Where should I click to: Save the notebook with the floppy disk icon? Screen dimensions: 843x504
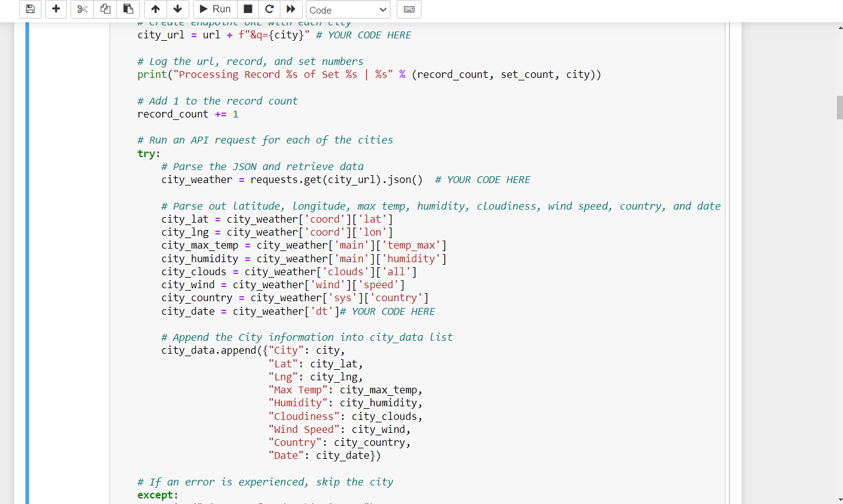click(x=30, y=9)
